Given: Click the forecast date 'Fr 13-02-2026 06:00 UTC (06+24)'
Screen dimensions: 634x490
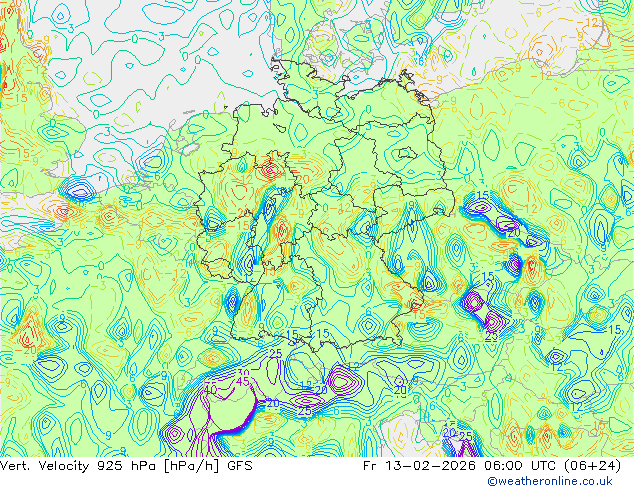Looking at the screenshot, I should (x=492, y=466).
